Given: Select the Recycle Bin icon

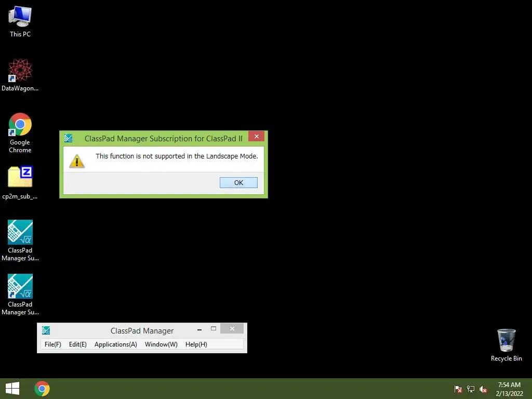Looking at the screenshot, I should click(506, 345).
